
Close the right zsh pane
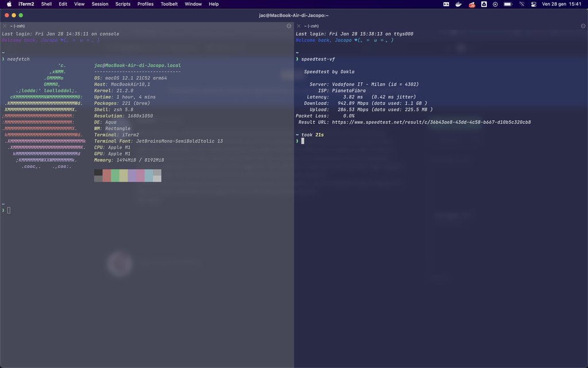[299, 26]
